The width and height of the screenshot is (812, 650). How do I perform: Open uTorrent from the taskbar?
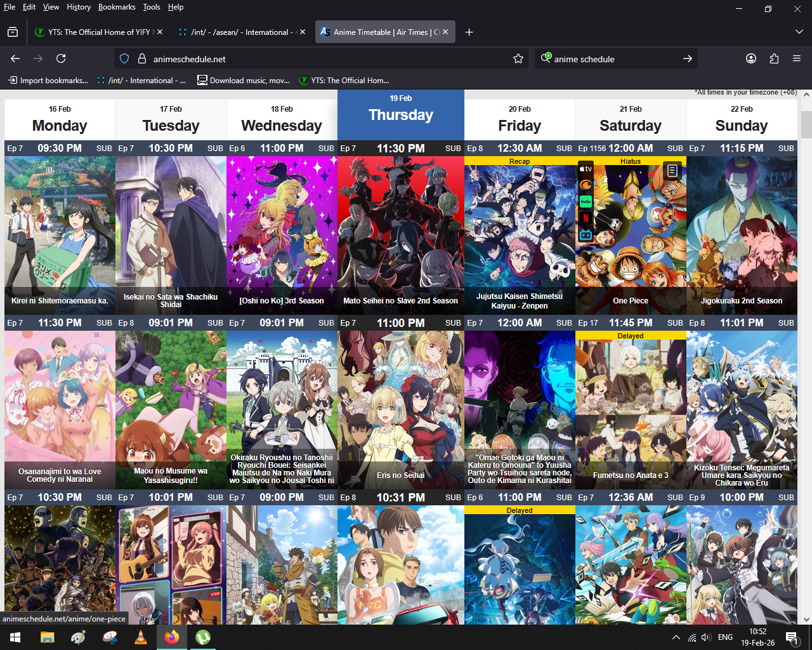coord(203,637)
